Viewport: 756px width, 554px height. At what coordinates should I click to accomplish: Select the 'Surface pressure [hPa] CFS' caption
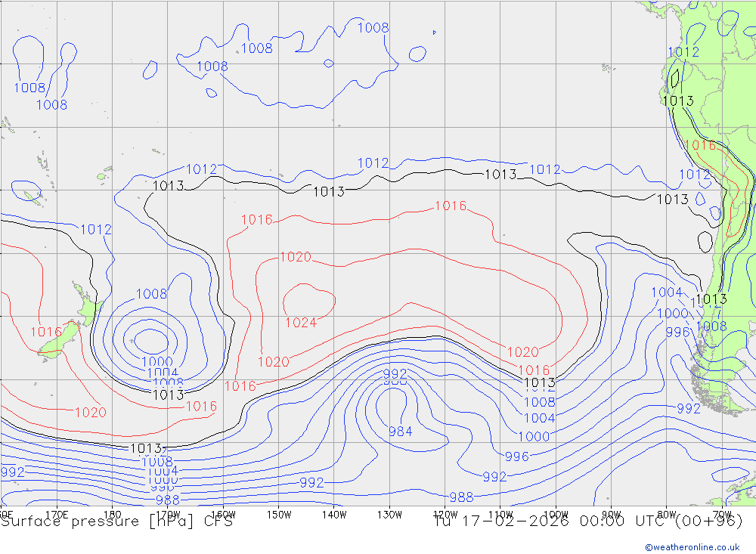116,522
